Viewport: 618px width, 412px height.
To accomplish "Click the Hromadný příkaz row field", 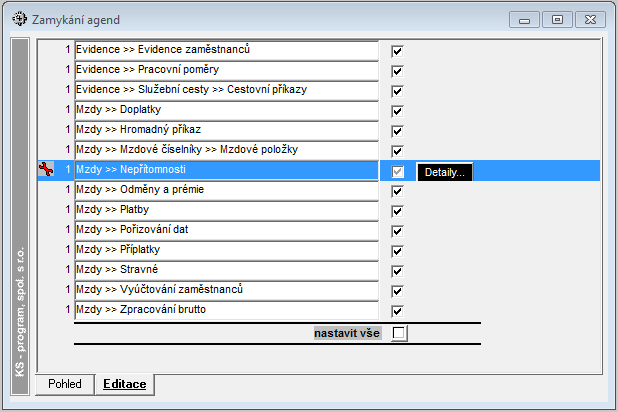I will coord(227,130).
